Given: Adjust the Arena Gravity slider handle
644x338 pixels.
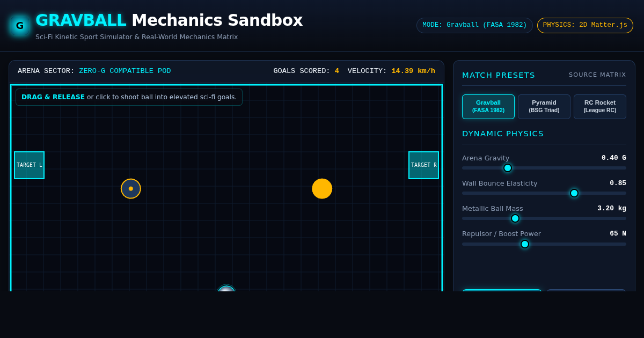Looking at the screenshot, I should (x=508, y=168).
